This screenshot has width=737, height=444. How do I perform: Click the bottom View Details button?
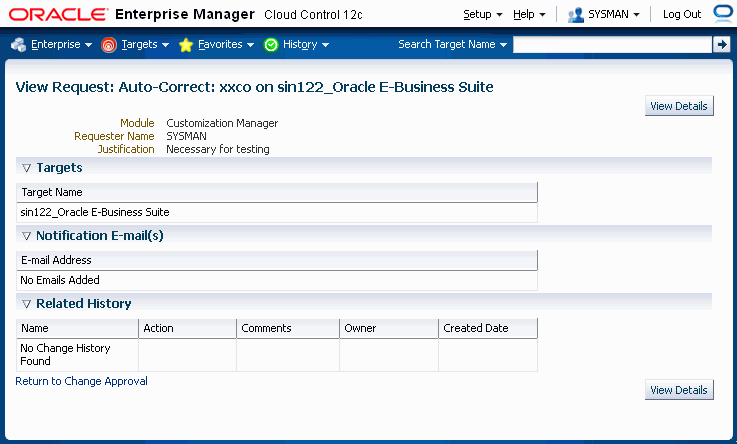pyautogui.click(x=679, y=390)
